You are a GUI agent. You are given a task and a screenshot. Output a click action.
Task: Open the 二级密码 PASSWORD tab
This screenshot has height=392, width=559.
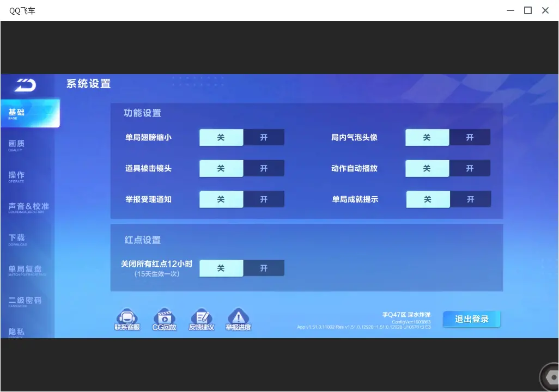click(25, 302)
